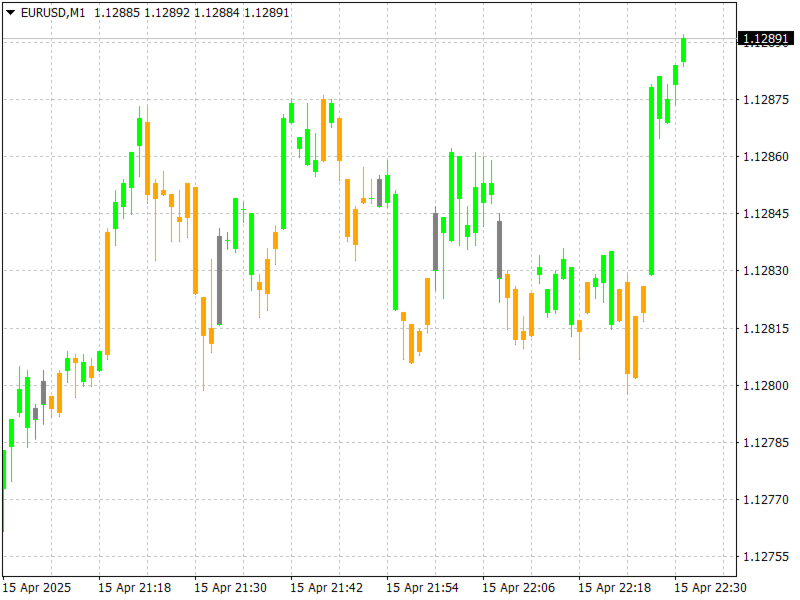Click the OHLC values 1.12885 1.12892 1.12884 1.12891
The width and height of the screenshot is (800, 600).
point(192,13)
